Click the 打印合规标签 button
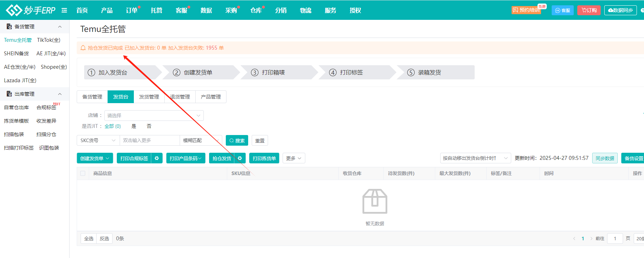This screenshot has height=258, width=644. coord(134,158)
